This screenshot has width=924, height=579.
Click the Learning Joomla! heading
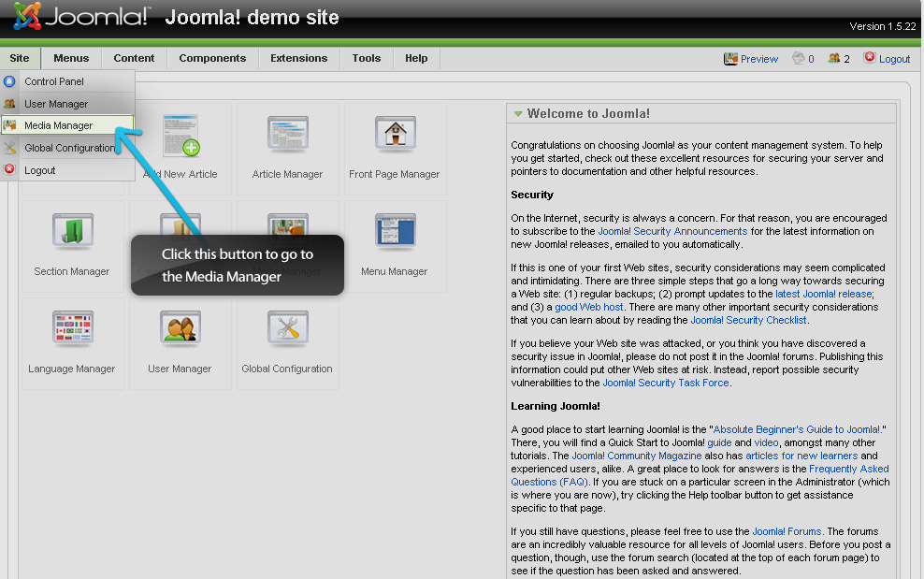[x=556, y=406]
